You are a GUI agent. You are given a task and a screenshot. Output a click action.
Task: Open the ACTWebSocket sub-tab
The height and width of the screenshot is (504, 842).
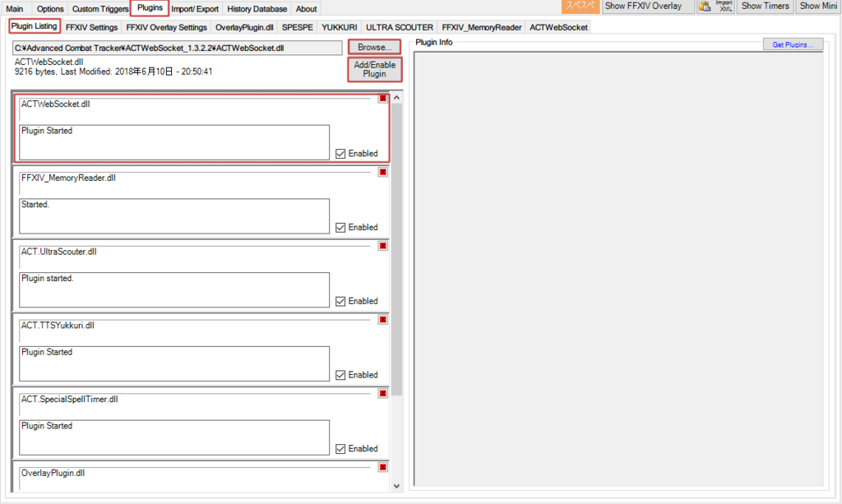click(558, 27)
